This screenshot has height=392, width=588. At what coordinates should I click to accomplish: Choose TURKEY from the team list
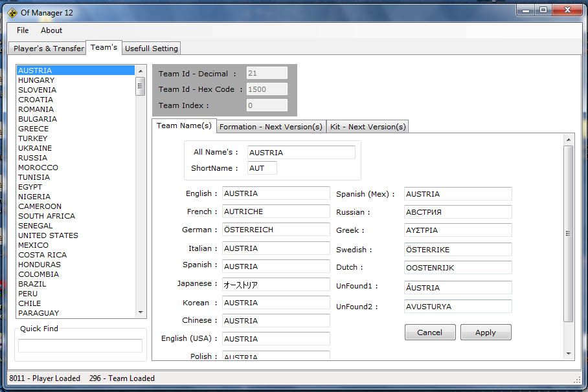coord(33,138)
